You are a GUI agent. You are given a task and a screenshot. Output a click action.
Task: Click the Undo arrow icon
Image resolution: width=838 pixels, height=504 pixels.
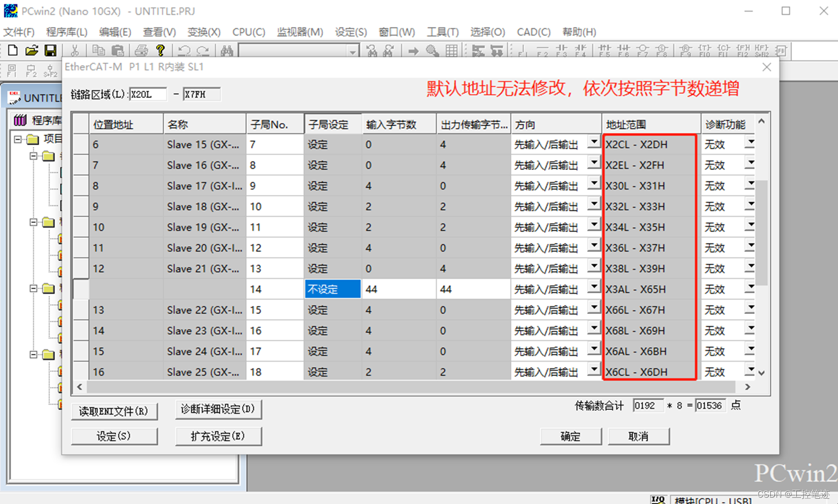184,50
